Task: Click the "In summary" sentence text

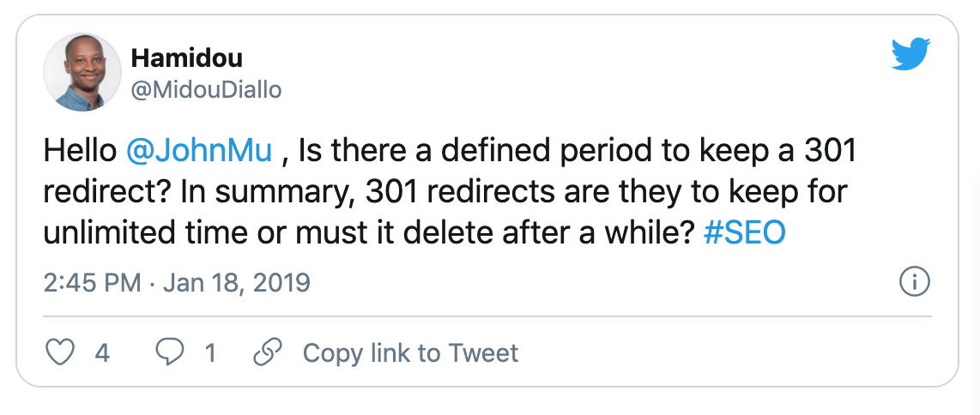Action: [x=429, y=193]
